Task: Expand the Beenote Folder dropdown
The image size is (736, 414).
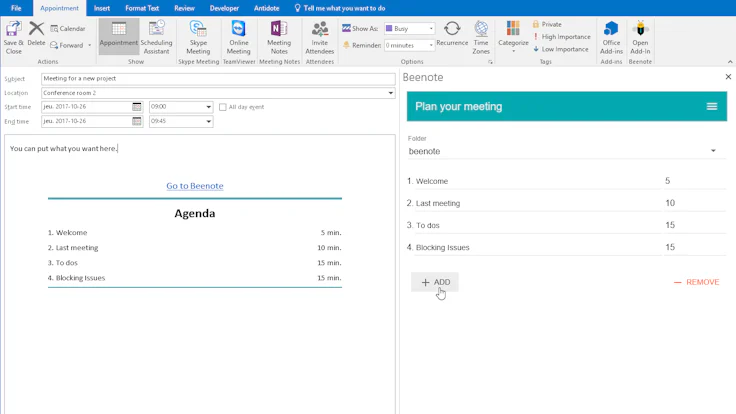Action: (713, 151)
